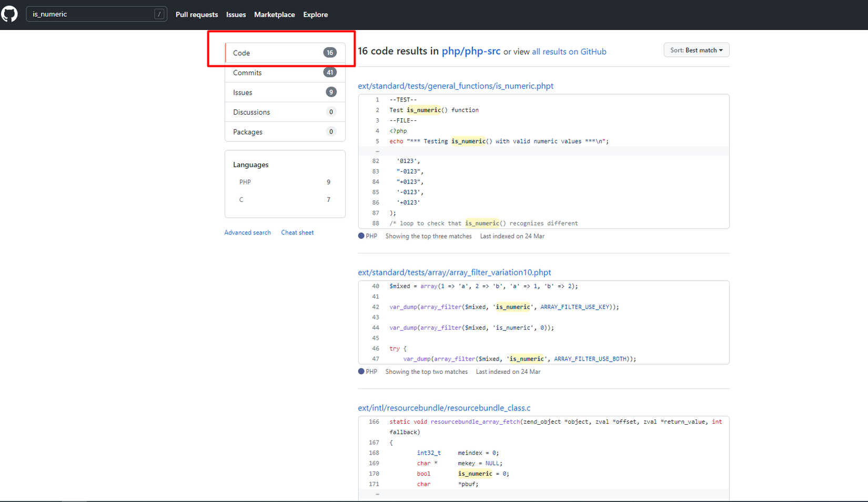Open Pull requests in top navigation
Image resolution: width=868 pixels, height=502 pixels.
(196, 15)
